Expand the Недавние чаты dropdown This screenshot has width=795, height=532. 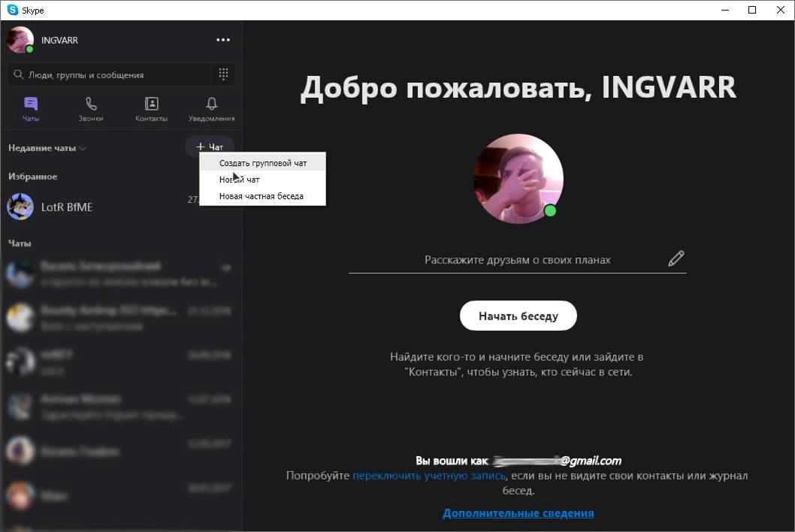pyautogui.click(x=47, y=148)
